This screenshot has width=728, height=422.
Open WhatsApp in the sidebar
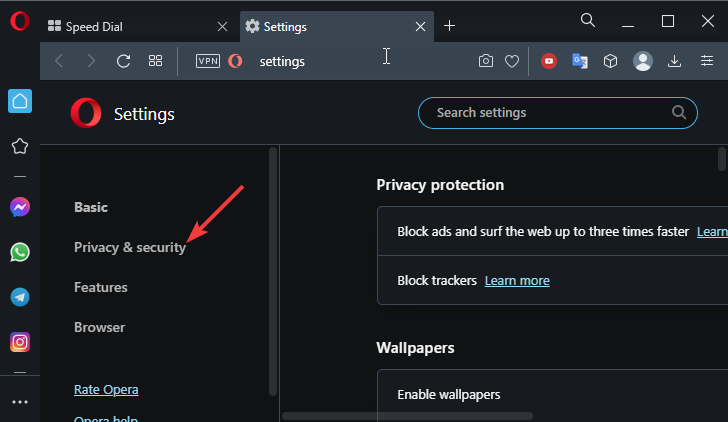[x=20, y=252]
